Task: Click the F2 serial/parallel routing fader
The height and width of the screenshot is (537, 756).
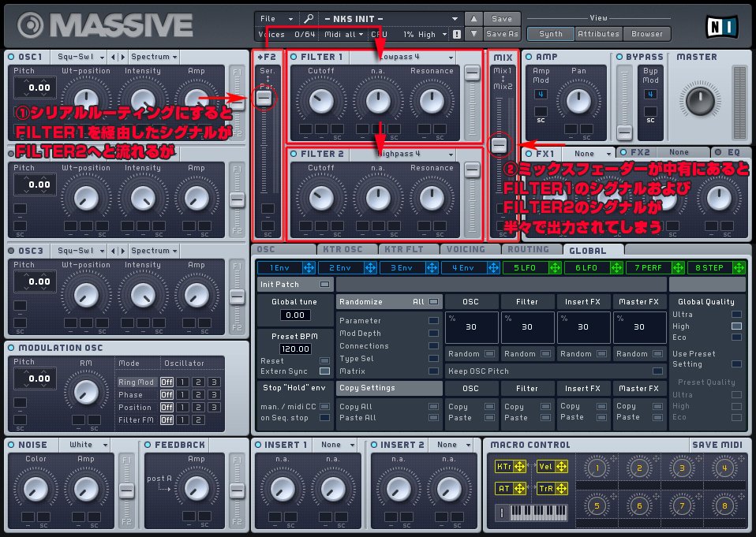Action: (x=264, y=99)
